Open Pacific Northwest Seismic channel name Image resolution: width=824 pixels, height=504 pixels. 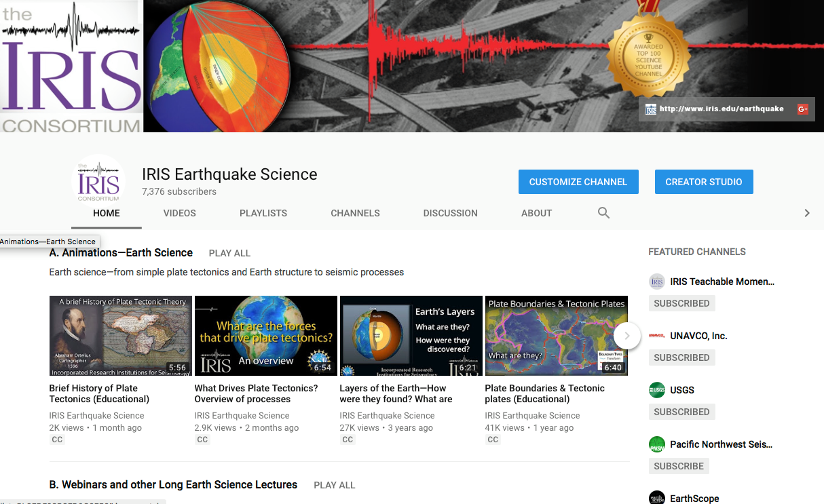(x=721, y=444)
